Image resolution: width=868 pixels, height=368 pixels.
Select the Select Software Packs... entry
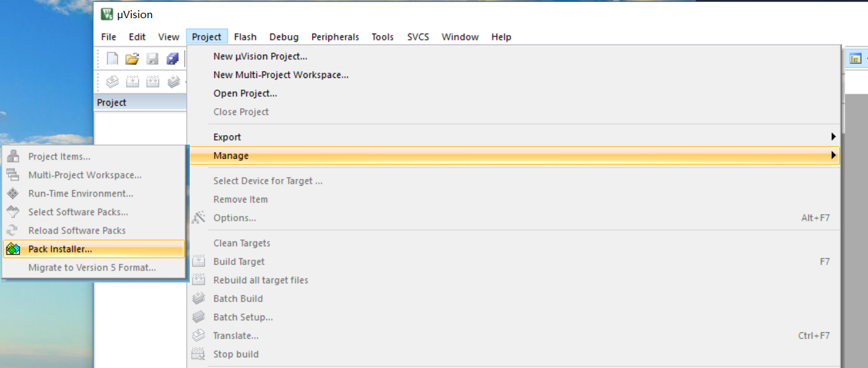click(x=94, y=212)
